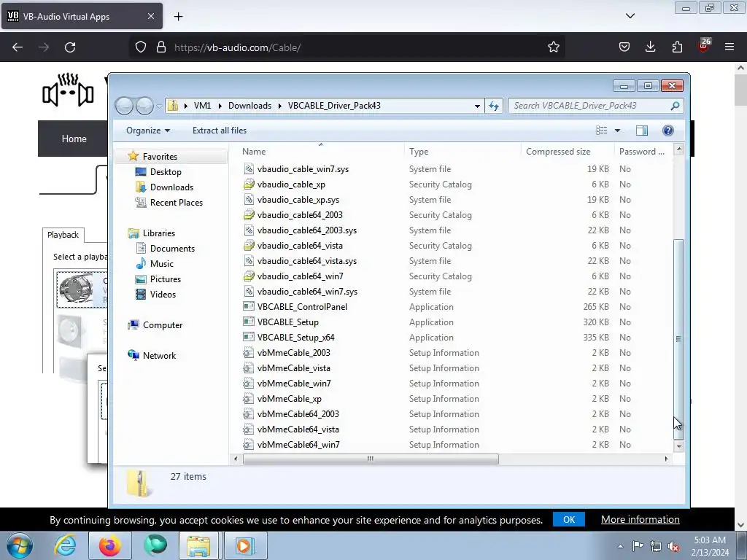Bookmark this page with the star icon
747x560 pixels.
point(553,47)
